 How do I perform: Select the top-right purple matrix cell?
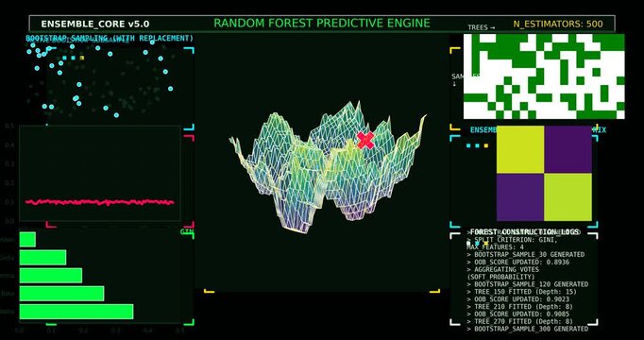568,149
